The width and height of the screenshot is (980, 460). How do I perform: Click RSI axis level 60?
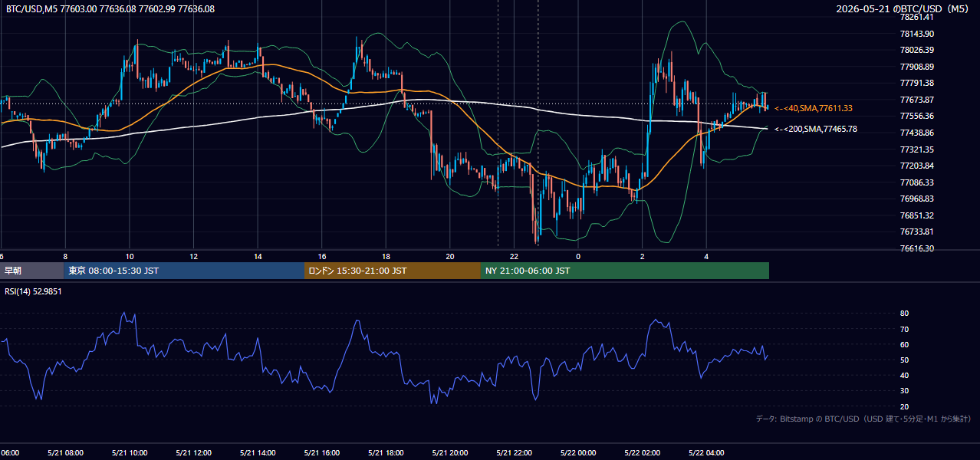pyautogui.click(x=904, y=344)
